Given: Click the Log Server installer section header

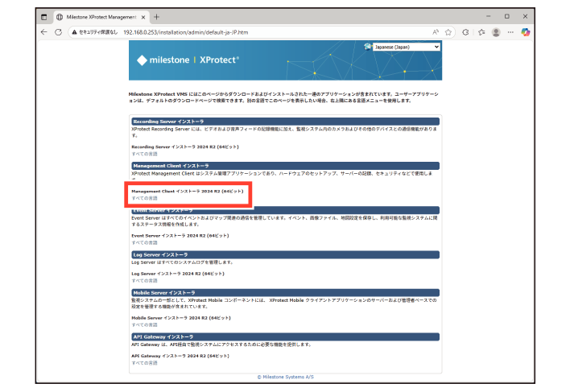Looking at the screenshot, I should [285, 255].
